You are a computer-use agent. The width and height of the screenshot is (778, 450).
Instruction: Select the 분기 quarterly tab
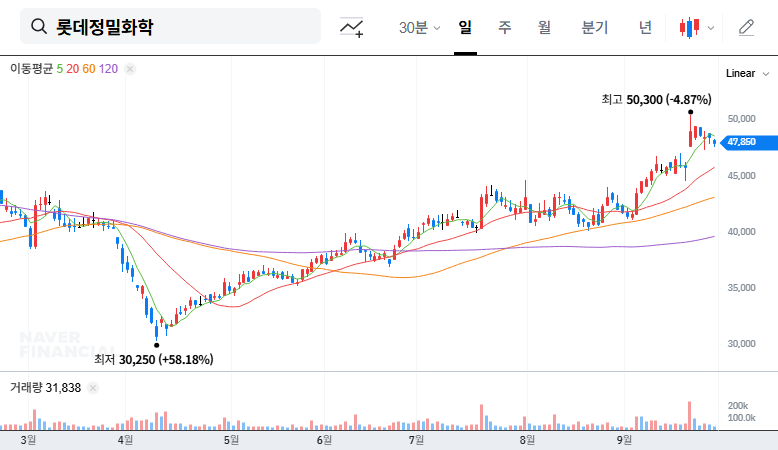594,28
